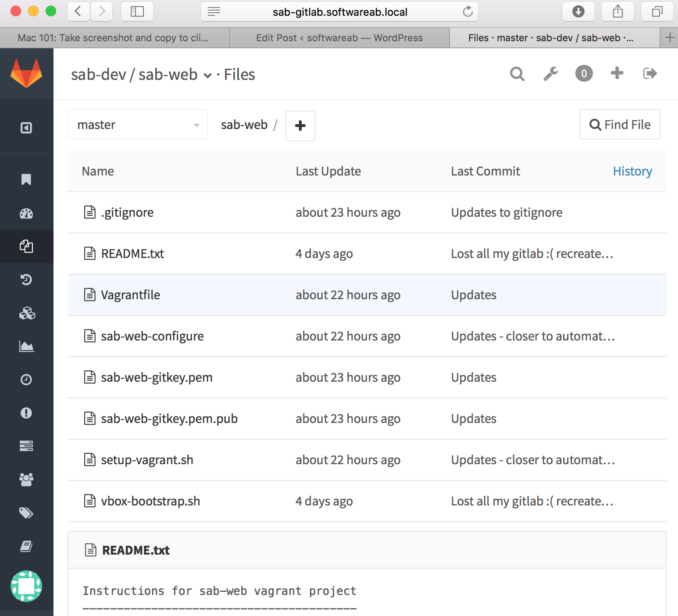
Task: Open the todos counter badge showing 0
Action: coord(584,74)
